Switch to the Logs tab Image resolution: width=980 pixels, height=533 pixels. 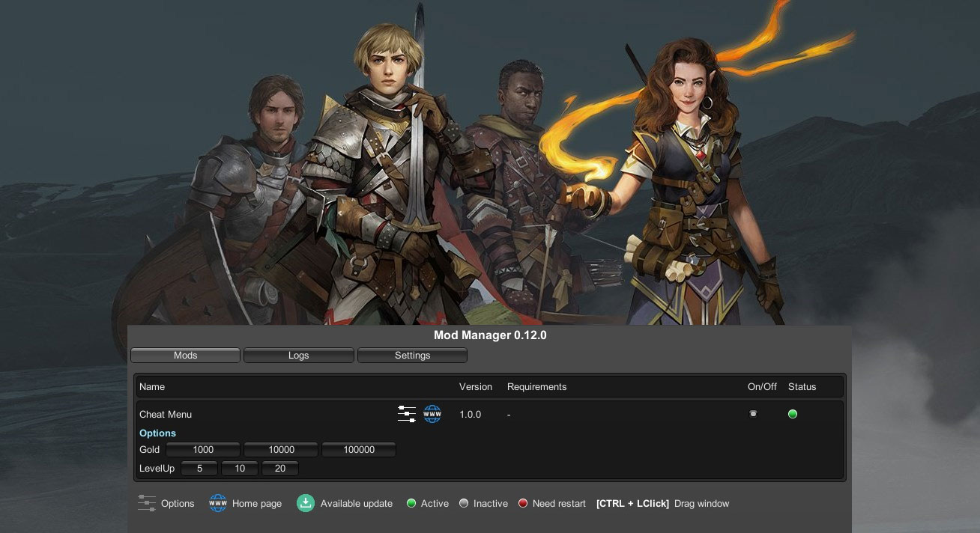[298, 355]
